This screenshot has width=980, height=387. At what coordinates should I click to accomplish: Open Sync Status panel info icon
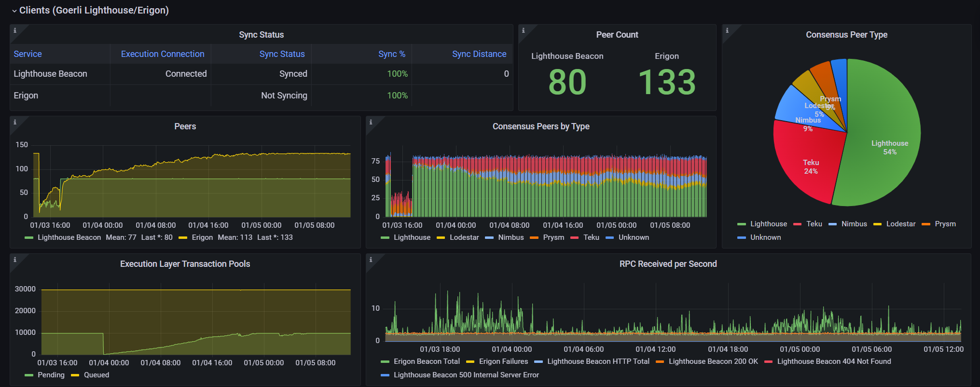[15, 30]
